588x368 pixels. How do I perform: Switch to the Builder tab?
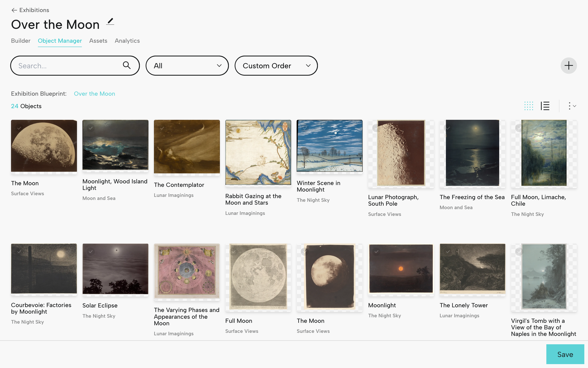pos(21,41)
